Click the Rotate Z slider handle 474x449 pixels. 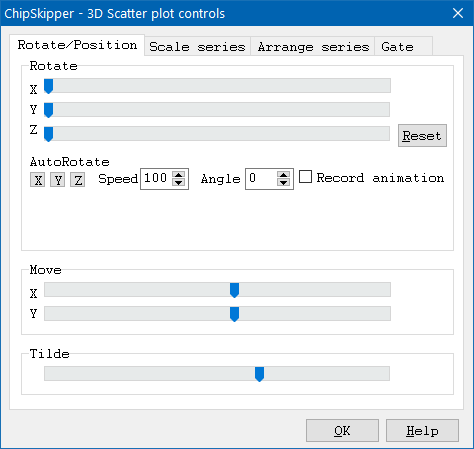click(x=49, y=134)
